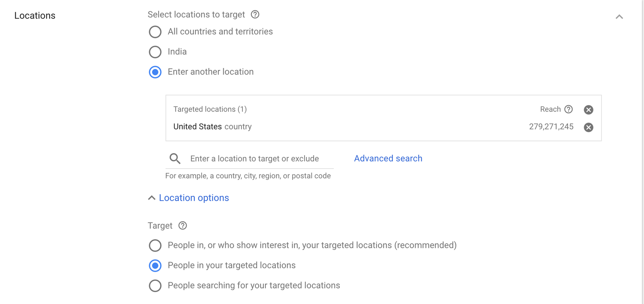The height and width of the screenshot is (304, 644).
Task: Pick People searching for your targeted locations
Action: tap(155, 286)
